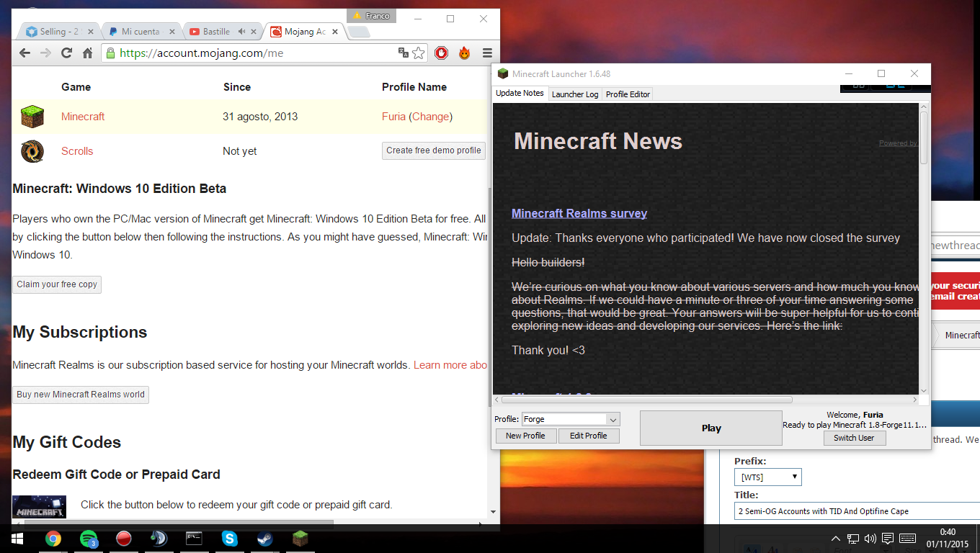Close the Mojang Account tab

pyautogui.click(x=334, y=32)
